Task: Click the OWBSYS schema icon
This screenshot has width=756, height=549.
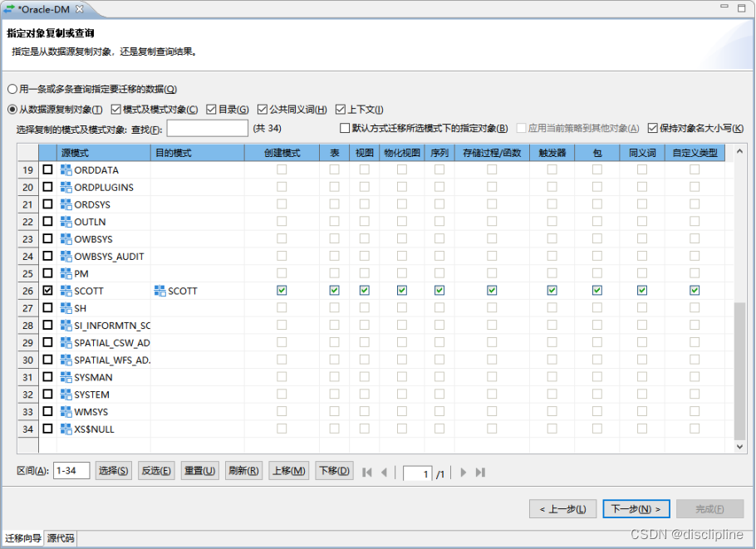Action: [66, 239]
